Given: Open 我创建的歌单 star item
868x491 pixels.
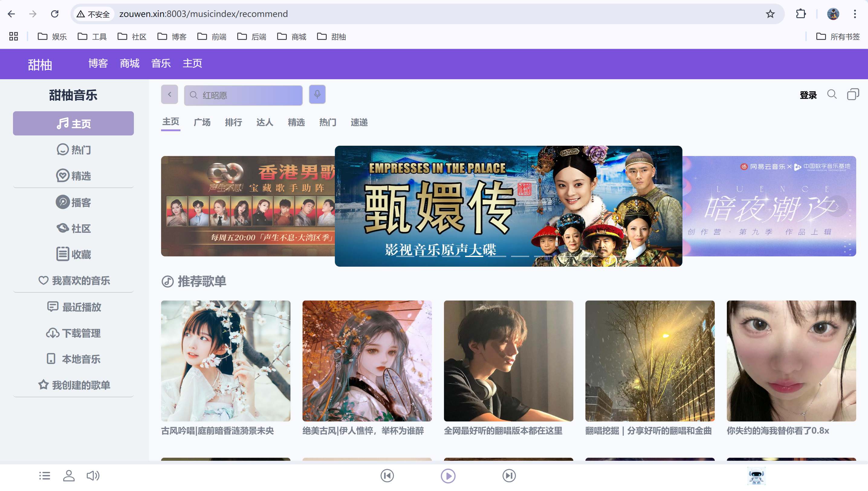Looking at the screenshot, I should click(73, 385).
